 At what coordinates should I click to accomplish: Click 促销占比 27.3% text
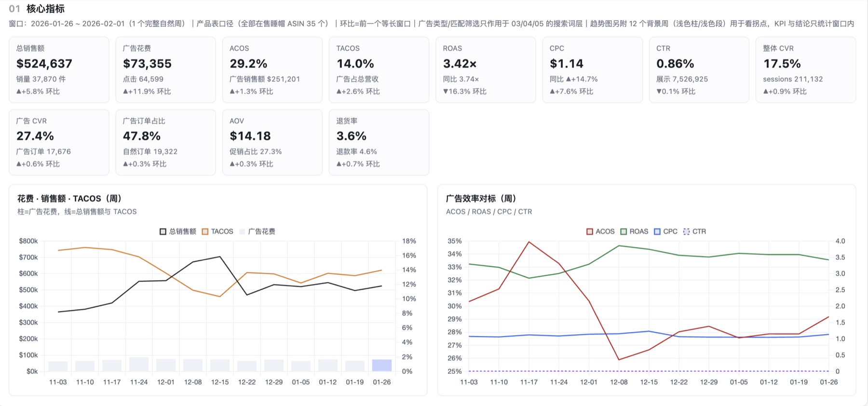click(x=256, y=151)
